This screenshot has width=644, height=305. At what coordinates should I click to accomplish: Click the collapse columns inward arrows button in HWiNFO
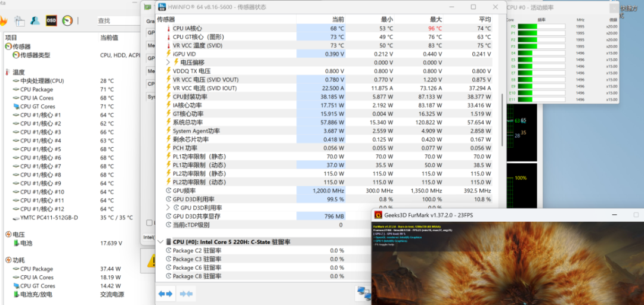pyautogui.click(x=186, y=294)
